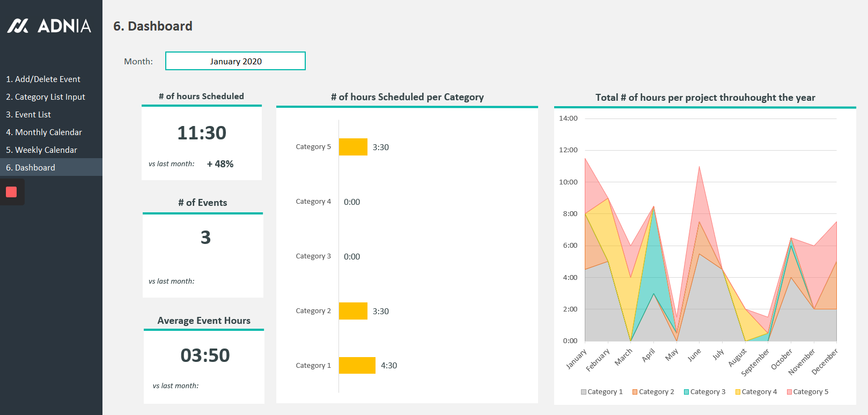The height and width of the screenshot is (415, 868).
Task: Click Category 2 orange legend swatch
Action: (635, 392)
